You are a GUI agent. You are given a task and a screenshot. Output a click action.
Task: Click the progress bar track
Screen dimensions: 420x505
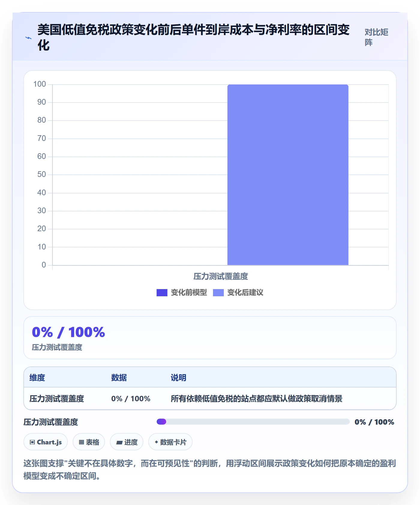253,422
